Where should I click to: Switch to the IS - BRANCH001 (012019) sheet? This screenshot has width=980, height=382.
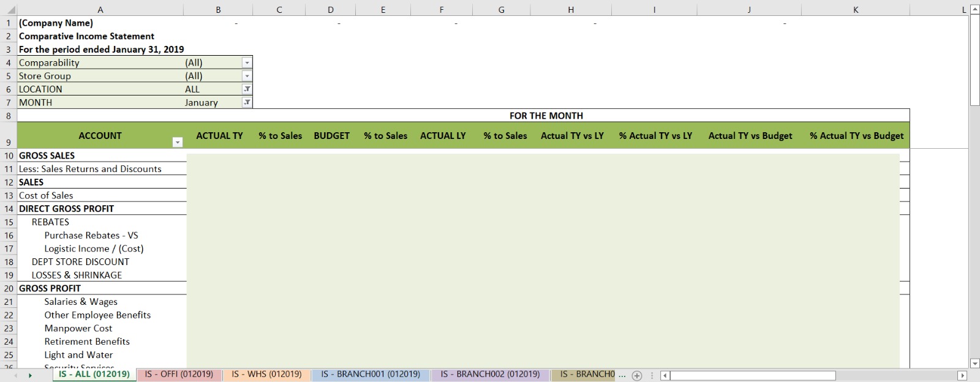point(371,374)
